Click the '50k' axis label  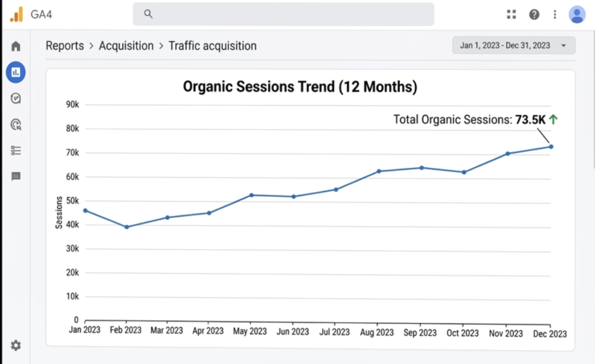click(73, 201)
